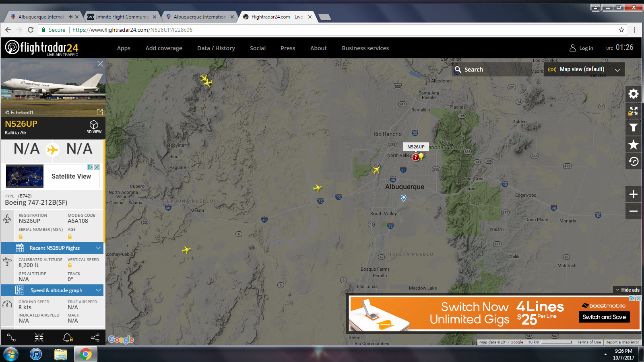The height and width of the screenshot is (362, 644).
Task: Close the Boost Mobile banner ad
Action: [638, 298]
